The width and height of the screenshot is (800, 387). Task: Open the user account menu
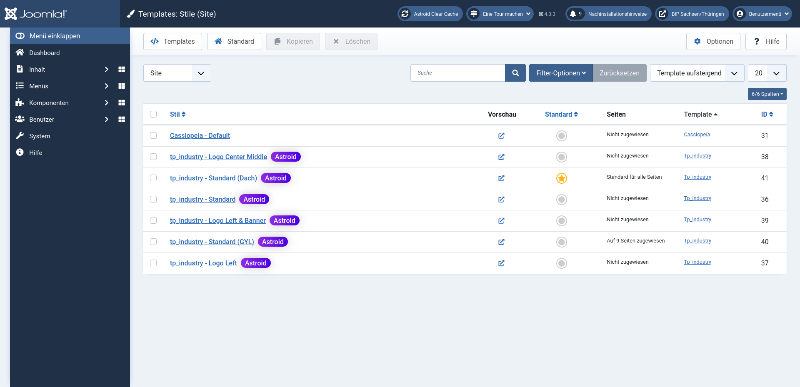pyautogui.click(x=762, y=14)
